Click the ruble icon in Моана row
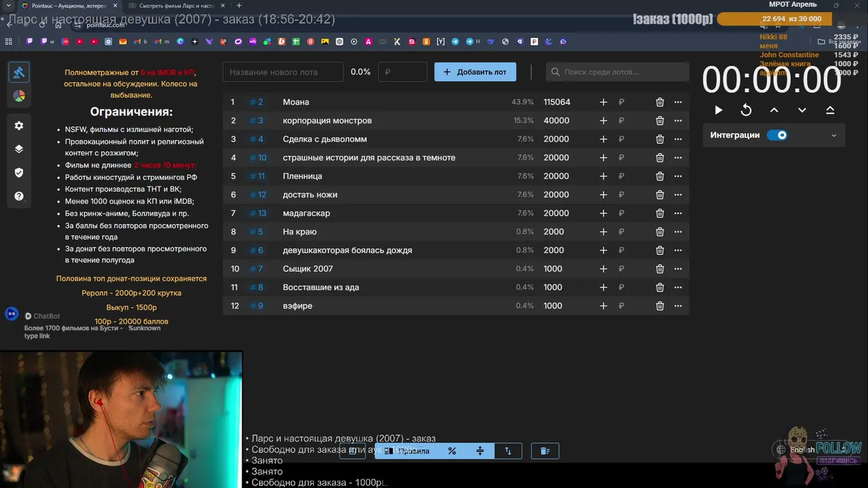The height and width of the screenshot is (488, 868). point(621,102)
